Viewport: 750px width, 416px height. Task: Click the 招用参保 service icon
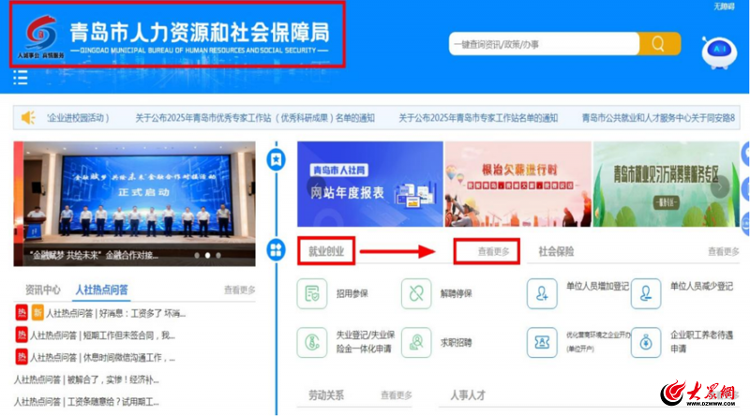[313, 293]
